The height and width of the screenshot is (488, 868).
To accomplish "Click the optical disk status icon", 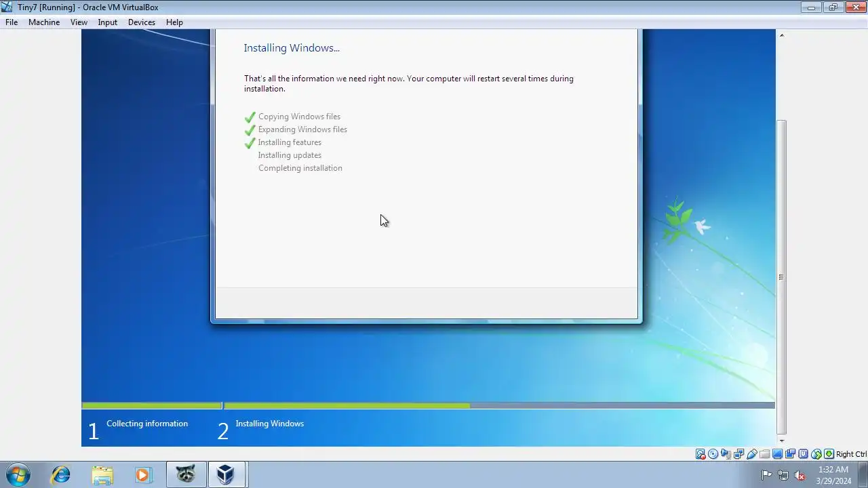I will (713, 454).
